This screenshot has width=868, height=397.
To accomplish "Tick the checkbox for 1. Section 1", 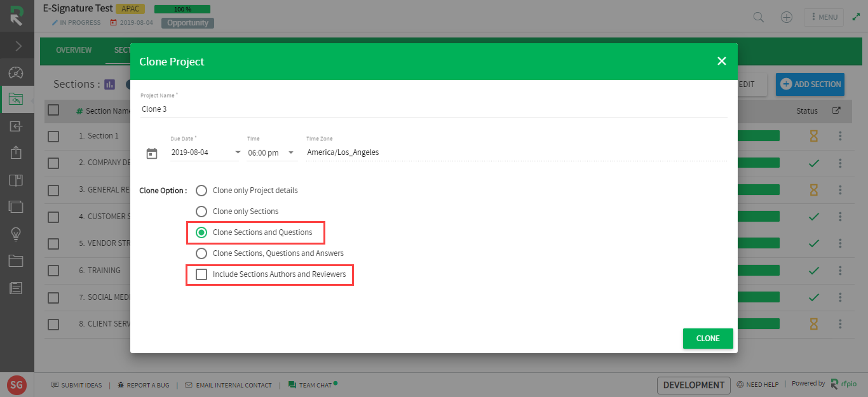I will coord(53,136).
